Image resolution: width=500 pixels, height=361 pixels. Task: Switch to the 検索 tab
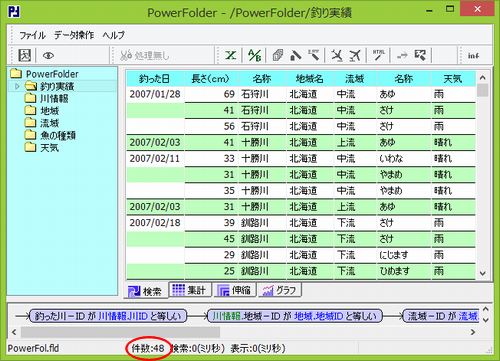146,291
